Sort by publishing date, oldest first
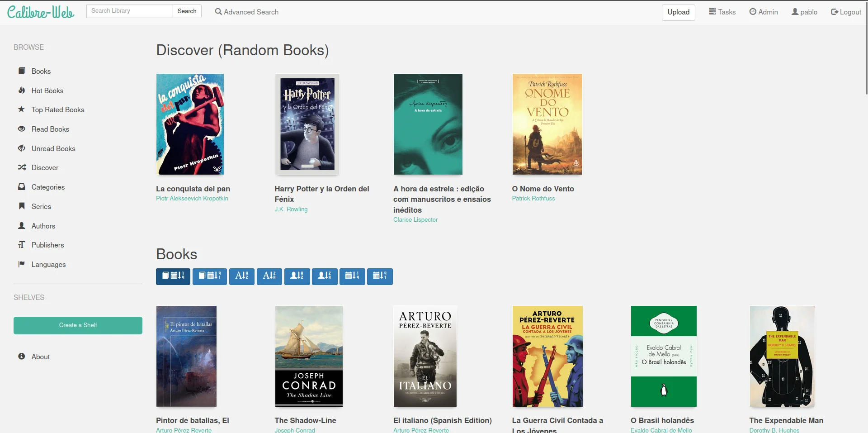 [x=379, y=276]
